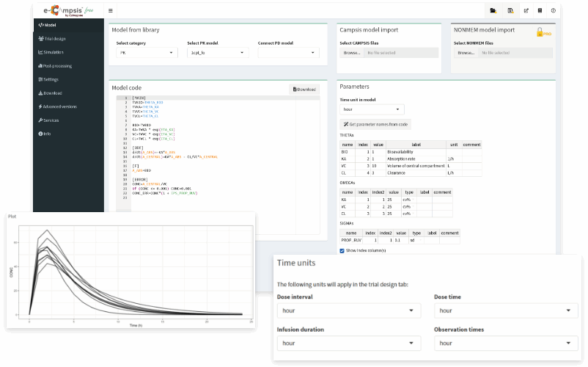Open Post-processing in the sidebar
The height and width of the screenshot is (367, 588).
point(56,65)
